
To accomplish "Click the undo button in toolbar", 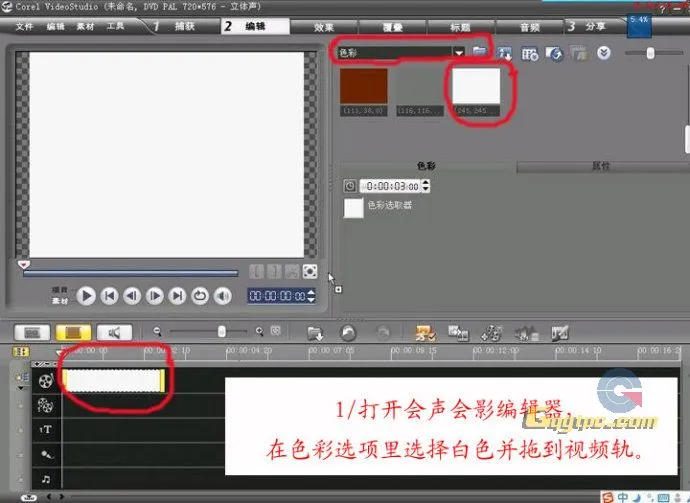I will pyautogui.click(x=349, y=333).
